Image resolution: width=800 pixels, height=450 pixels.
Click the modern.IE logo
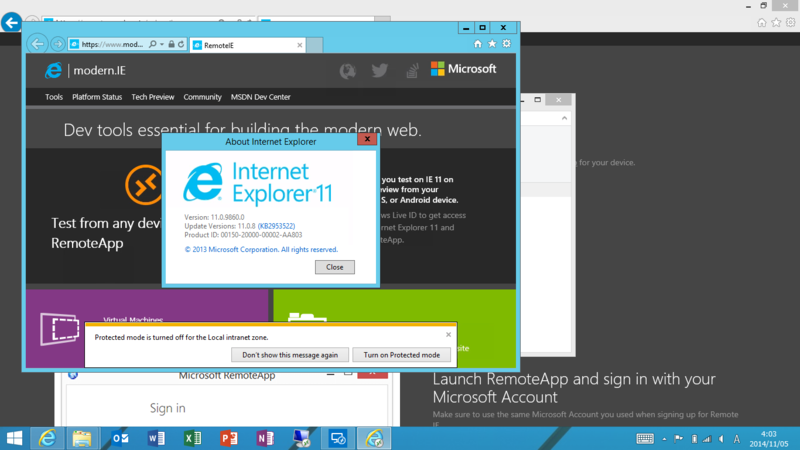pos(85,70)
